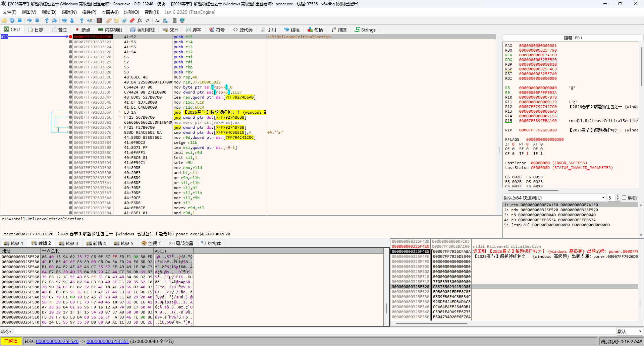Viewport: 644px width, 346px height.
Task: Open the 调试(D) menu
Action: (x=49, y=12)
